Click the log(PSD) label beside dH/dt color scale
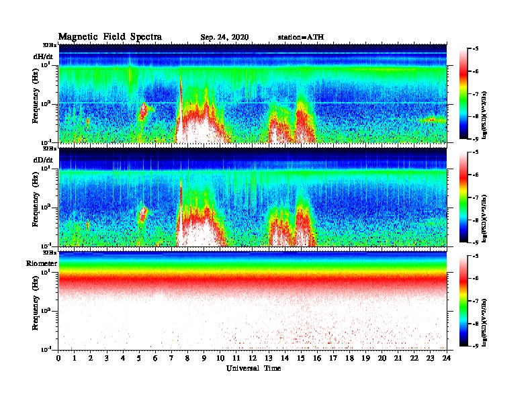 click(x=484, y=115)
